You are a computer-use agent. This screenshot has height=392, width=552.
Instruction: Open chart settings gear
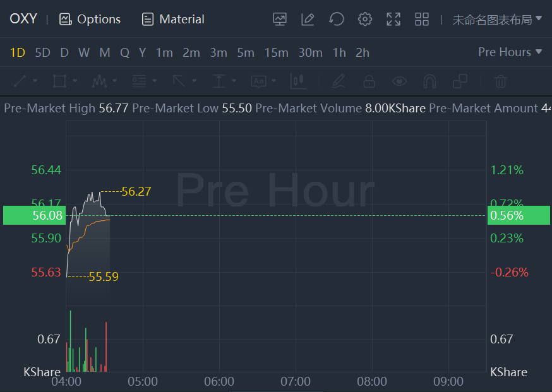point(365,19)
